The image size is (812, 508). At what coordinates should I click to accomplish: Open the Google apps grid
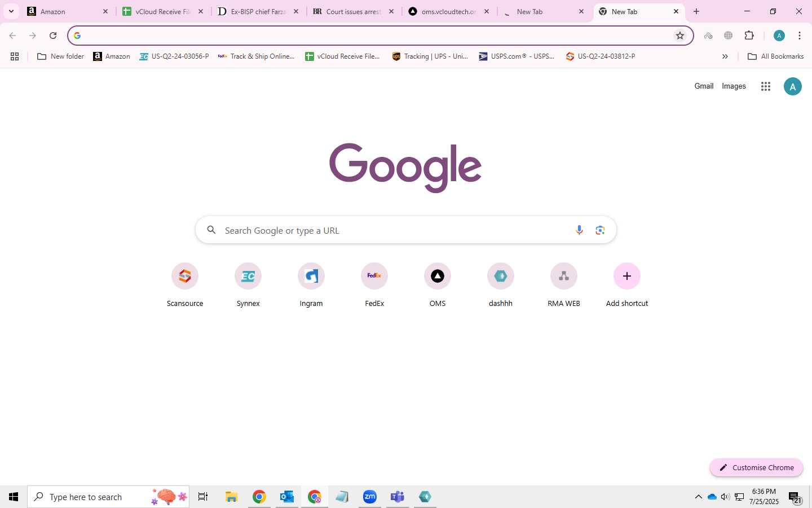coord(765,86)
